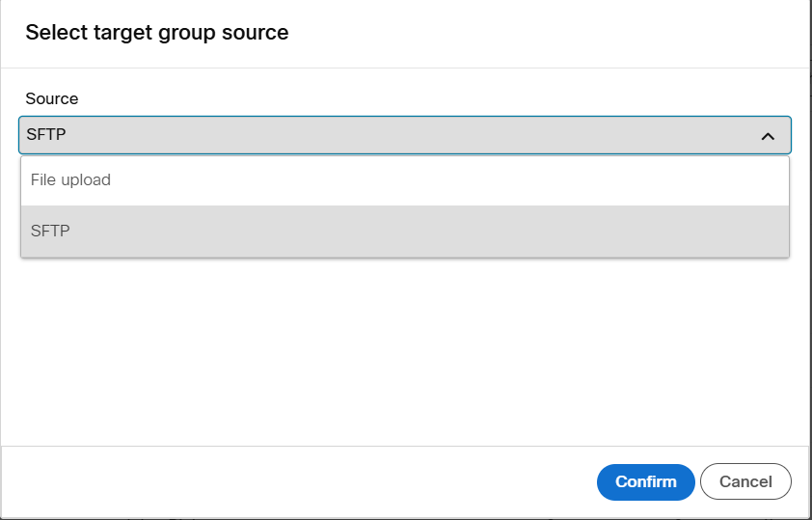Choose File upload from the source list
This screenshot has width=812, height=520.
click(405, 180)
